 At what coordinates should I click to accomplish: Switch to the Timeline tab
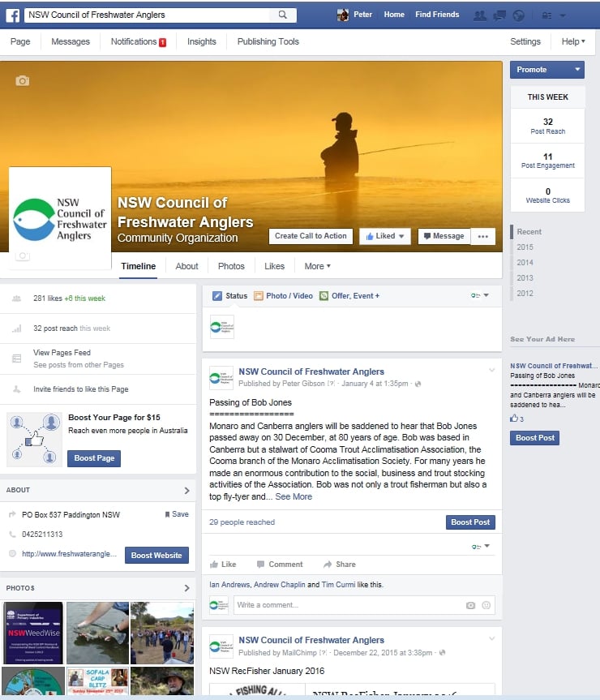click(139, 267)
